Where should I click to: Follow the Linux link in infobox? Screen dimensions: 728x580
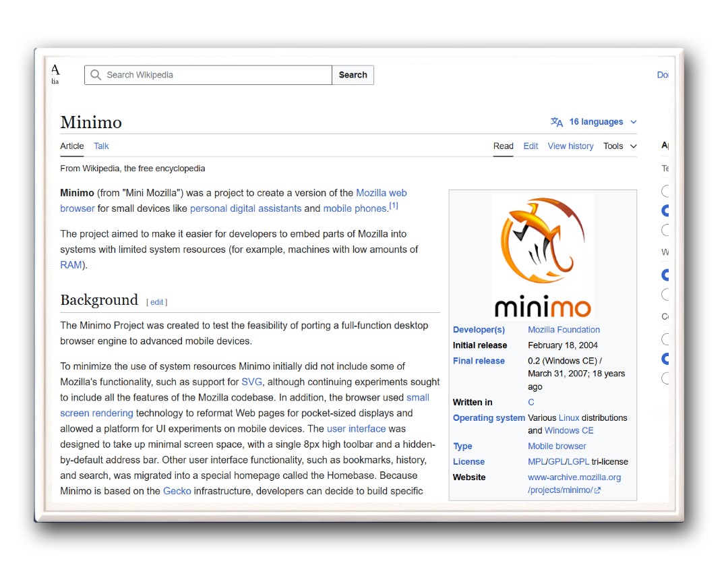tap(569, 418)
